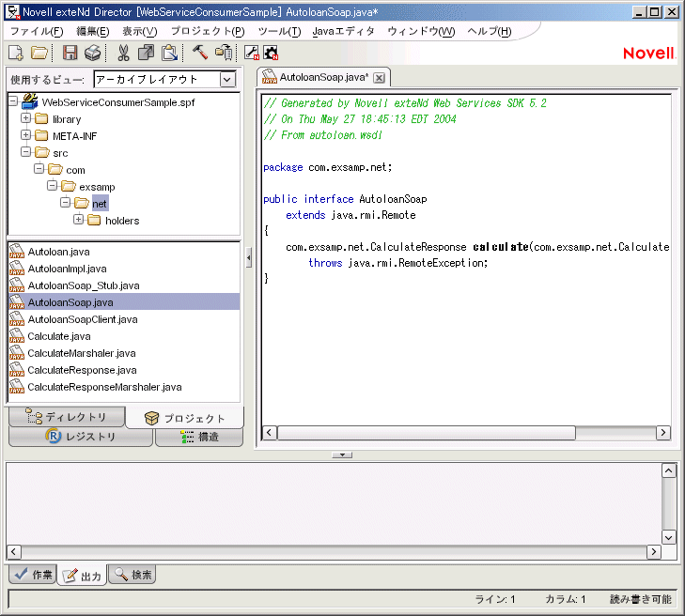The height and width of the screenshot is (616, 685).
Task: Click the editor horizontal scrollbar right arrow
Action: pos(663,433)
